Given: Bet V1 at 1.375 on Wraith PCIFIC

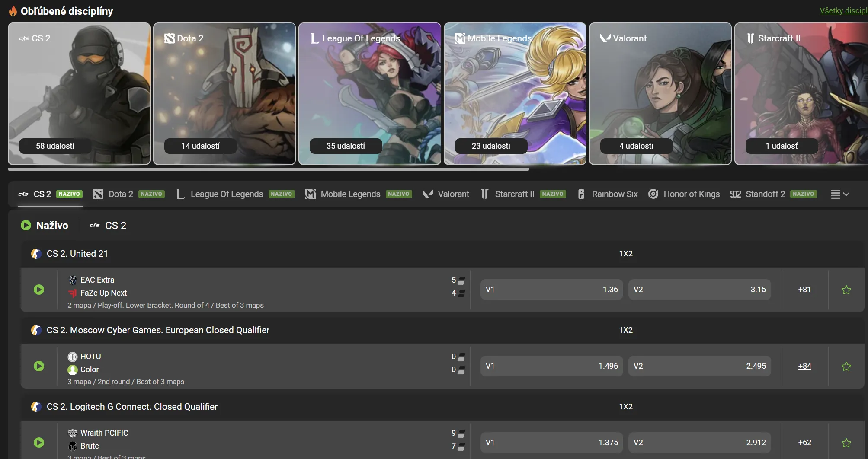Looking at the screenshot, I should click(x=551, y=443).
